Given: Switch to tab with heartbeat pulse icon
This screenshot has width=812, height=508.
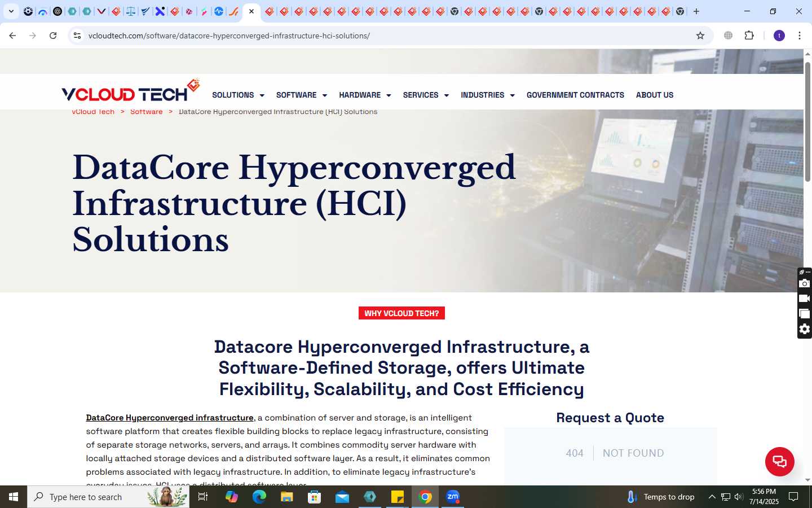Looking at the screenshot, I should click(x=219, y=11).
